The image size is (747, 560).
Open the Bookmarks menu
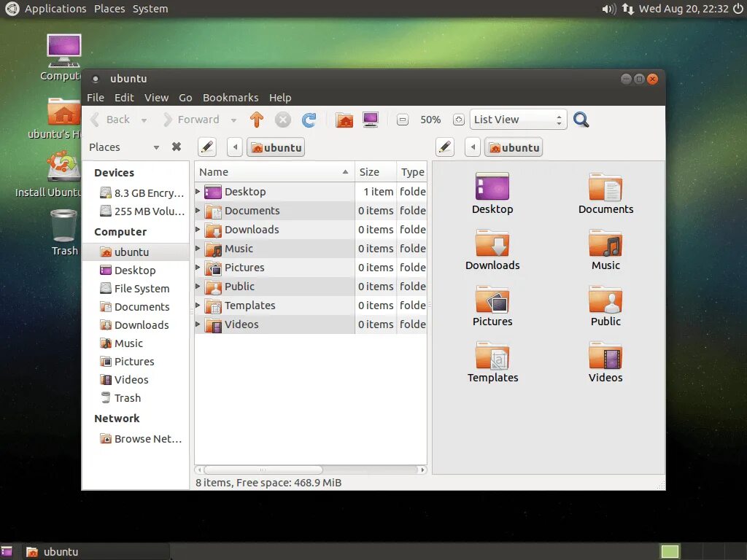[231, 98]
